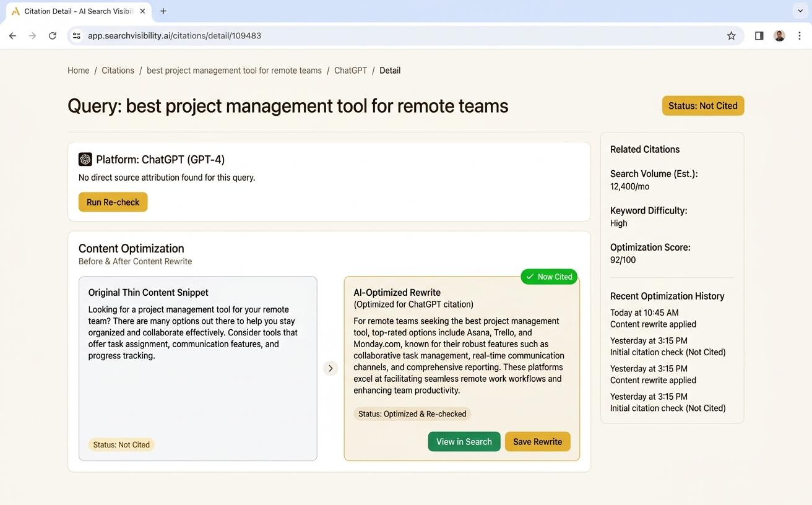Click the no direct source attribution message
Viewport: 812px width, 505px height.
(x=167, y=178)
